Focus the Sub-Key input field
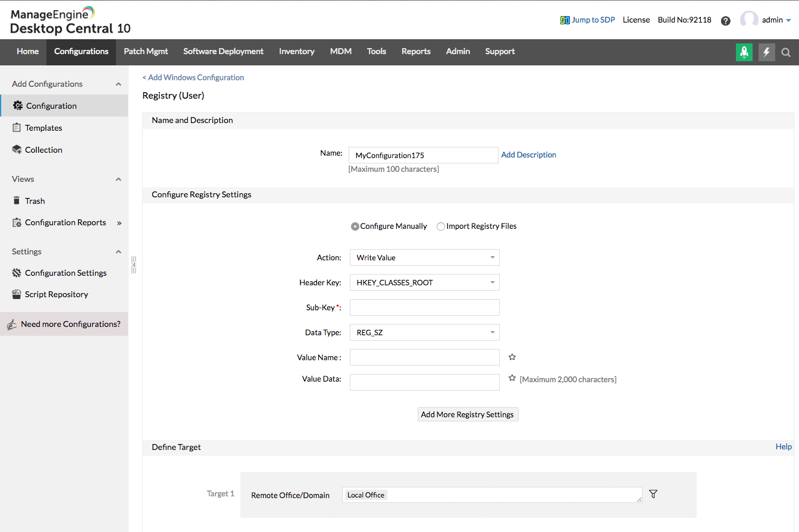 424,307
